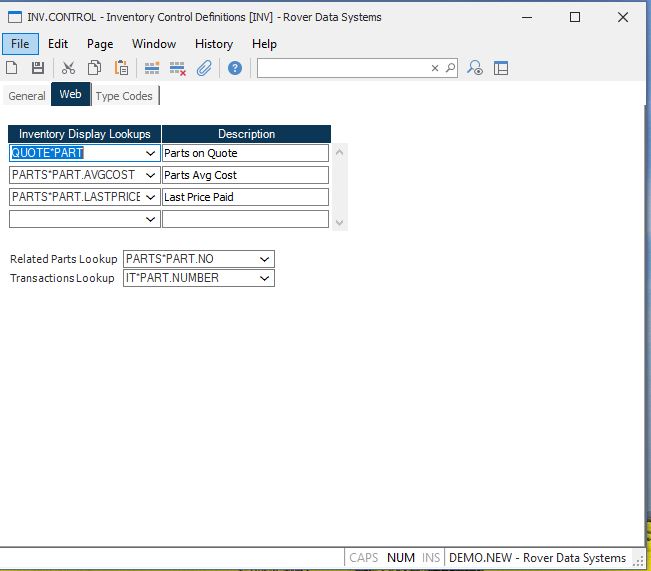The height and width of the screenshot is (571, 651).
Task: Click the lookup list scroll down arrow
Action: point(339,223)
